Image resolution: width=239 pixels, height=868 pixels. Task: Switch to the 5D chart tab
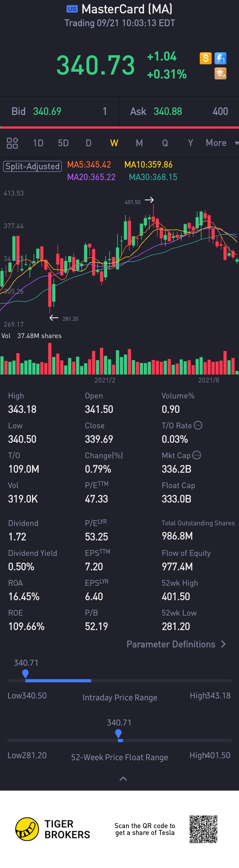pos(63,143)
